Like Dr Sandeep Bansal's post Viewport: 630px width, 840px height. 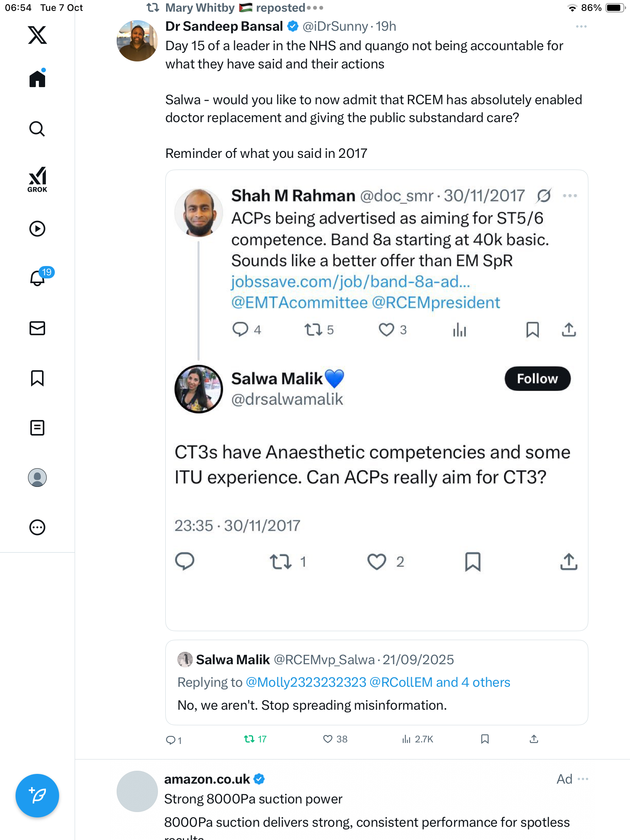click(x=328, y=739)
